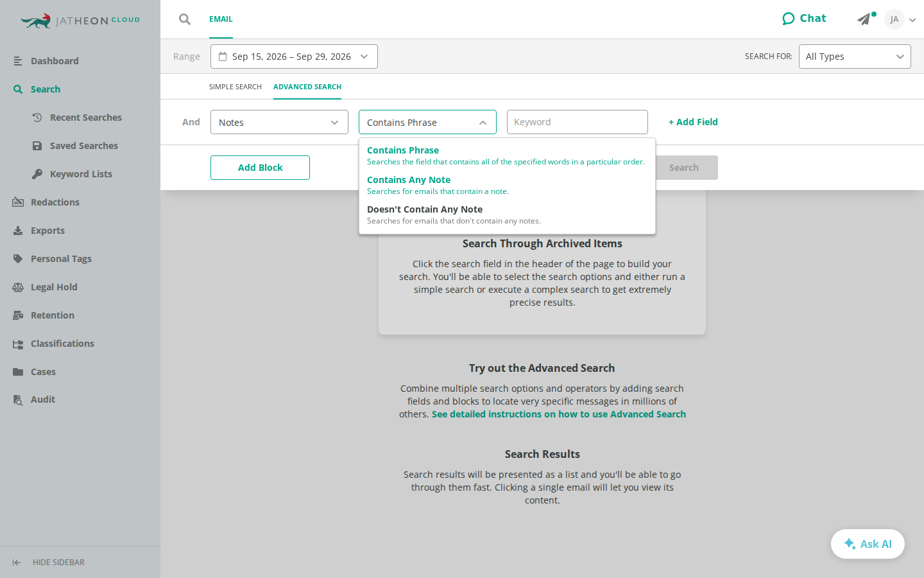Select the Contains Phrase option
924x578 pixels.
pos(507,155)
